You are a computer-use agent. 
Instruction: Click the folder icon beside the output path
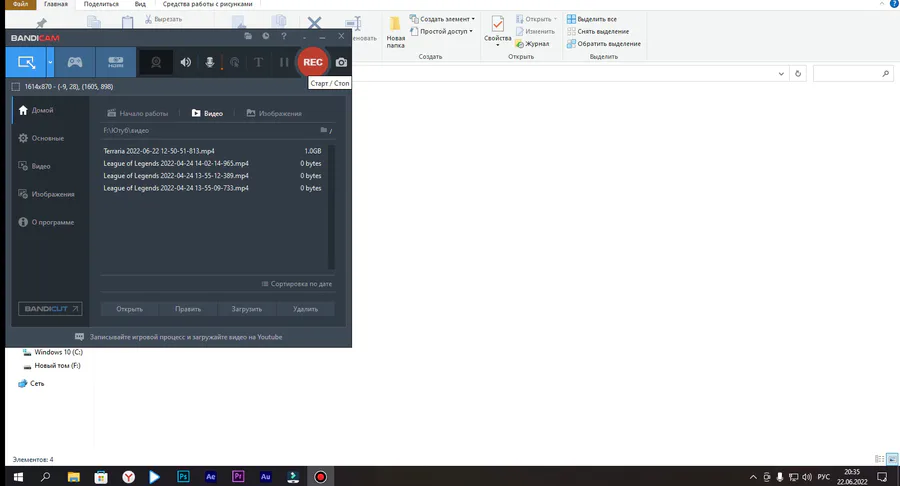coord(325,130)
